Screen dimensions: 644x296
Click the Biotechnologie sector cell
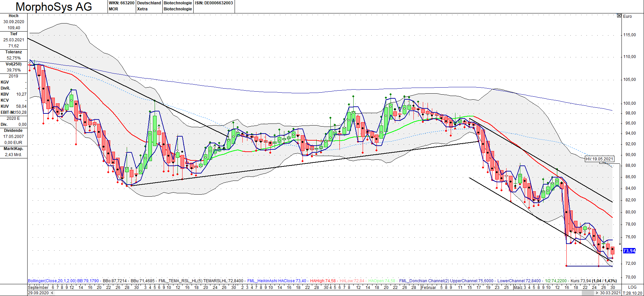point(178,6)
